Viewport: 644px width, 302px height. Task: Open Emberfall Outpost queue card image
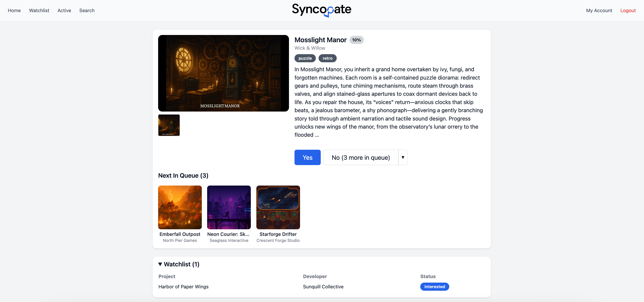pyautogui.click(x=180, y=207)
